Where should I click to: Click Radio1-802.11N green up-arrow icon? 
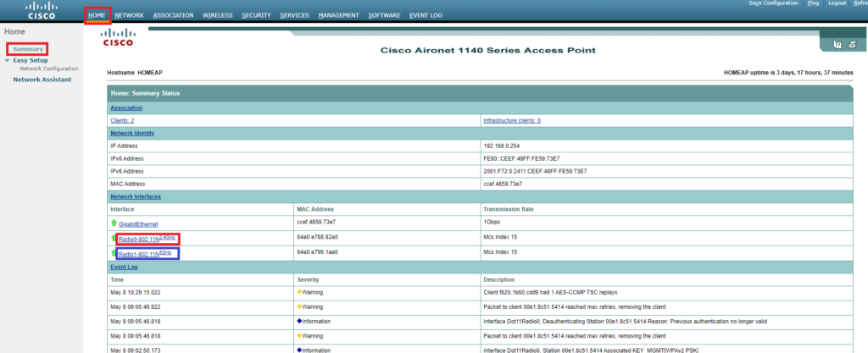(114, 253)
